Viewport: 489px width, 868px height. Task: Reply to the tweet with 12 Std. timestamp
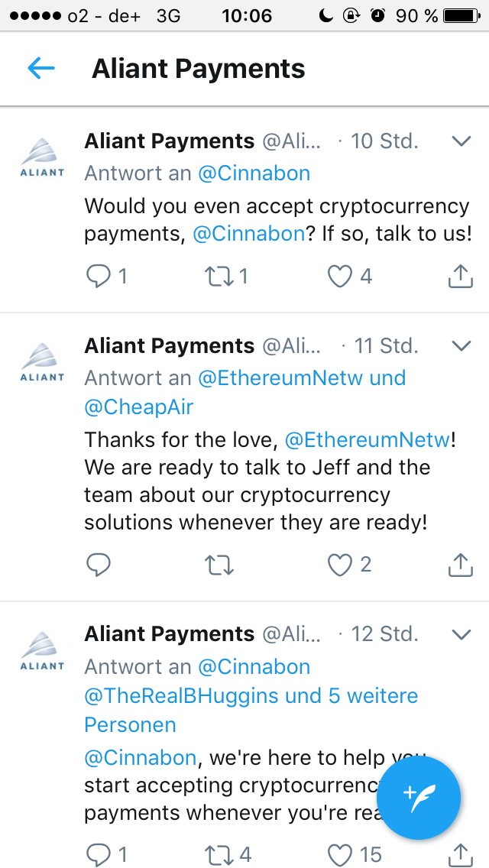coord(99,854)
